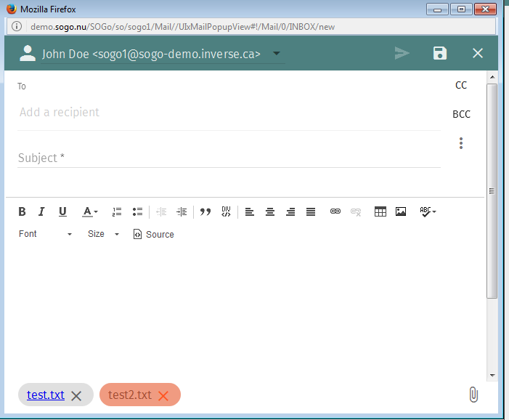Show the CC recipient field
The width and height of the screenshot is (509, 420).
click(461, 85)
